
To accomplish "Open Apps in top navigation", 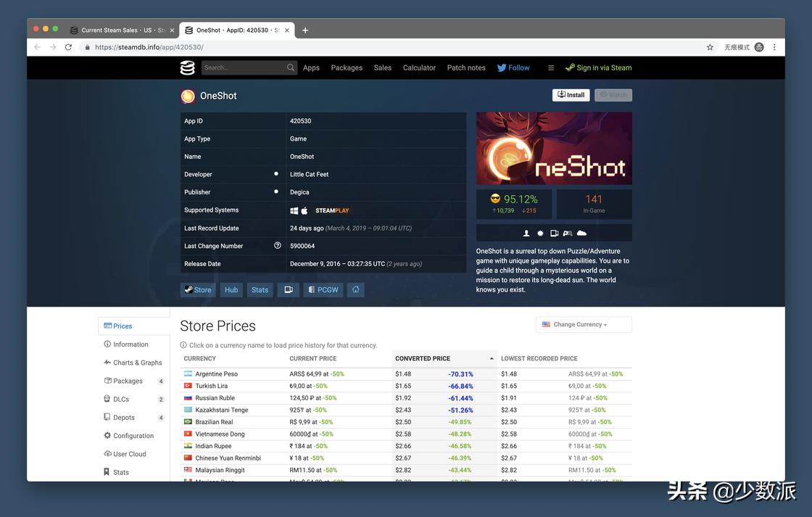I will [x=311, y=68].
